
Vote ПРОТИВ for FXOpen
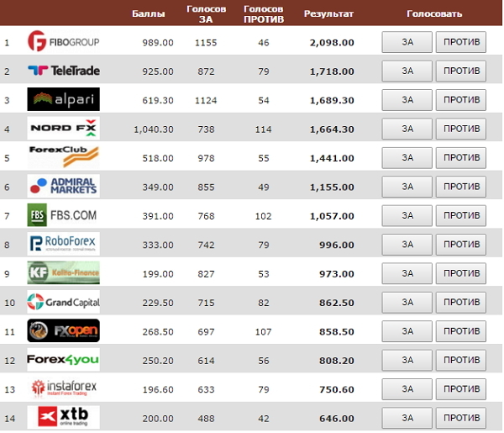(x=461, y=331)
